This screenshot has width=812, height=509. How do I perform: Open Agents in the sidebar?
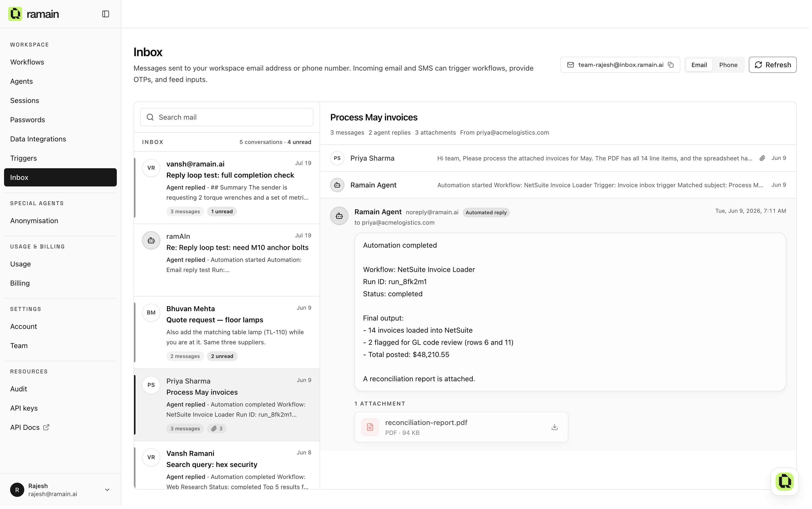61,81
